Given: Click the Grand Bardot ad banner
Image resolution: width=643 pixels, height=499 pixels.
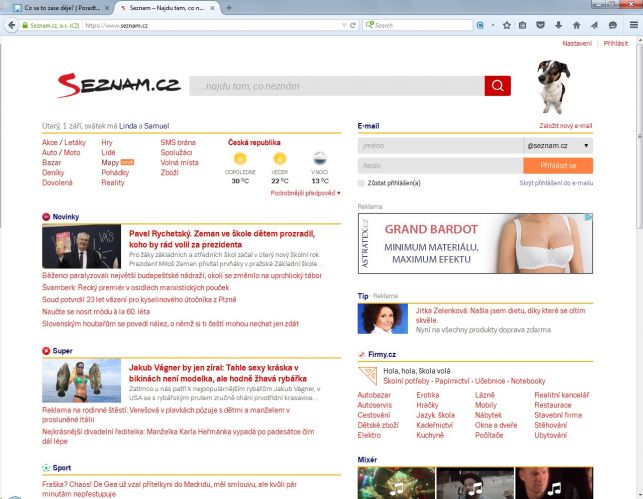Looking at the screenshot, I should (x=475, y=244).
